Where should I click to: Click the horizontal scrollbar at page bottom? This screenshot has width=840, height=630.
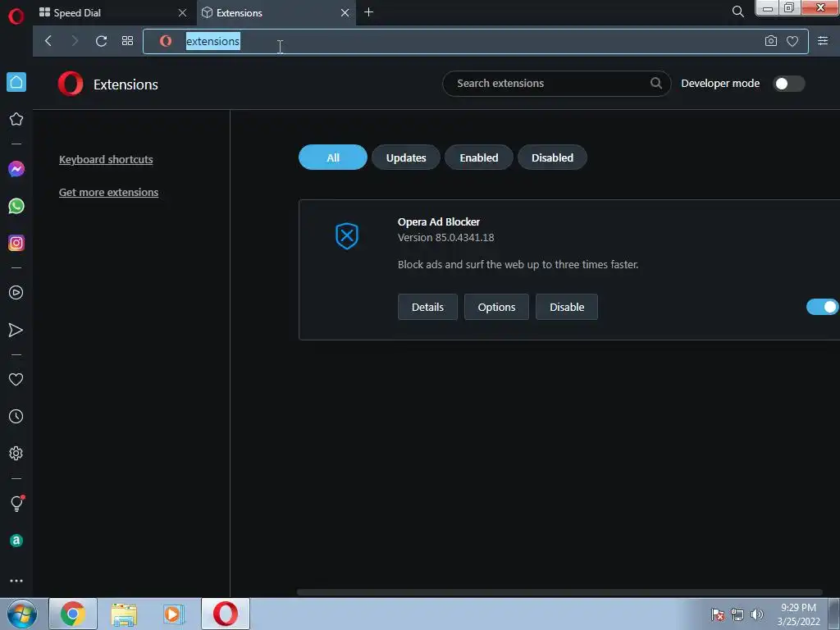559,592
